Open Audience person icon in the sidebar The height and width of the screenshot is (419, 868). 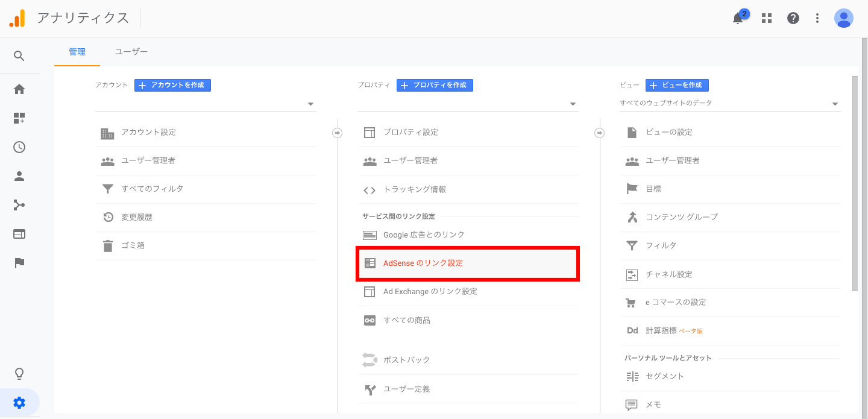click(x=19, y=176)
